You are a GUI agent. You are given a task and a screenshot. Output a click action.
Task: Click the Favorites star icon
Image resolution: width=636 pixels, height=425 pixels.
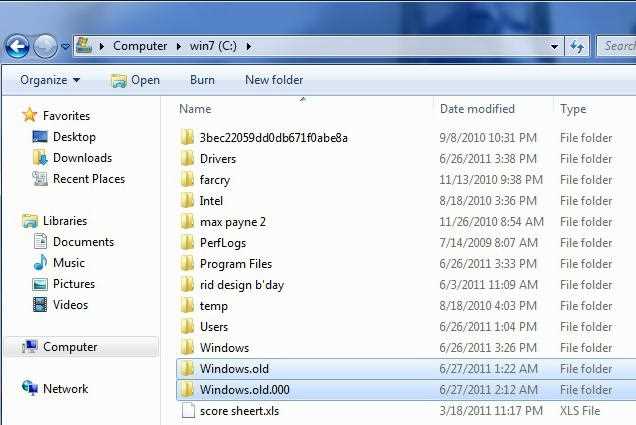tap(30, 115)
